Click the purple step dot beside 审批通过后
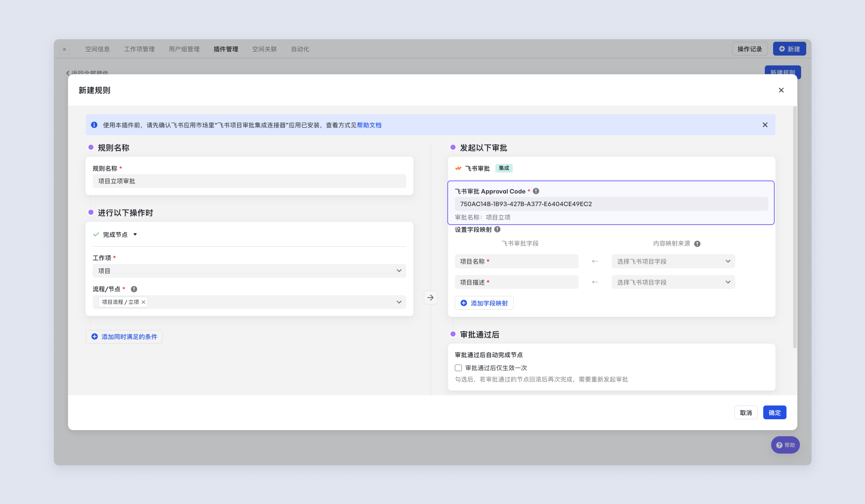865x504 pixels. (453, 334)
